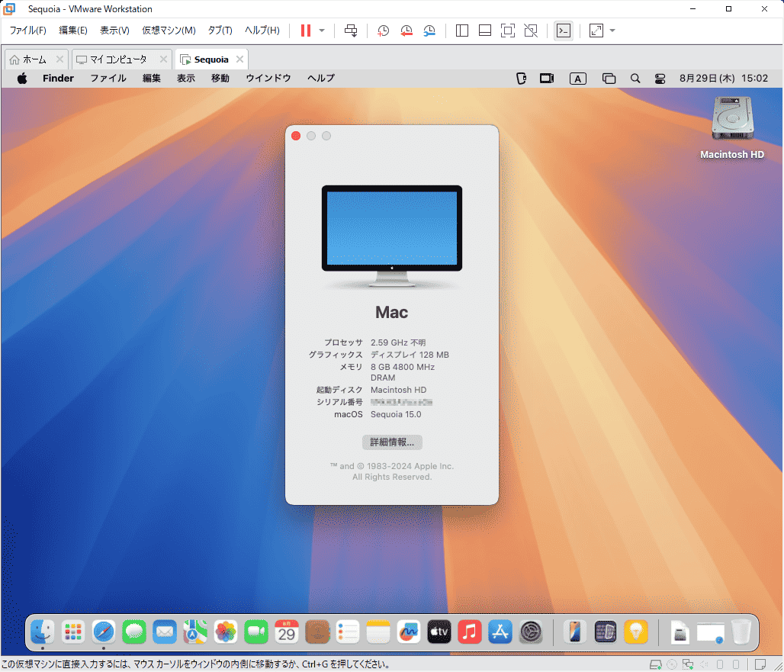784x672 pixels.
Task: Pause the virtual machine with the red pause button
Action: [x=306, y=31]
